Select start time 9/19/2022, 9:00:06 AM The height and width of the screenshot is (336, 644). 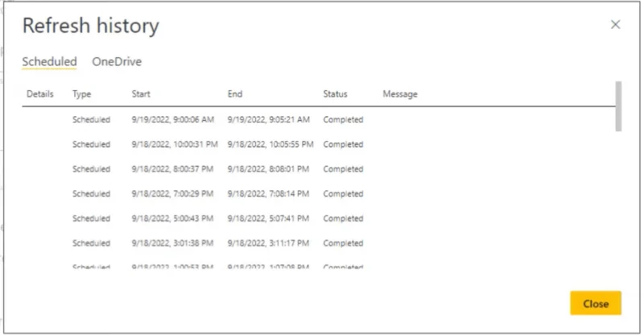tap(172, 120)
